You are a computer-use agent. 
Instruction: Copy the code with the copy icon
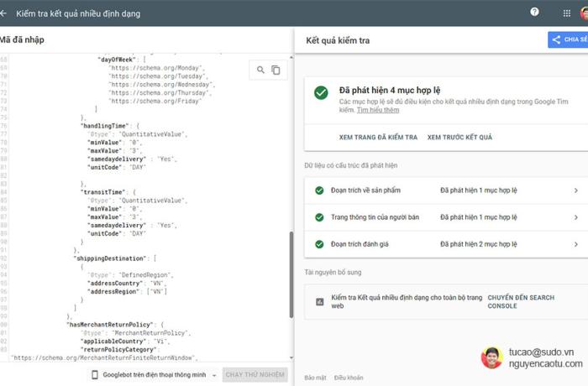point(276,70)
